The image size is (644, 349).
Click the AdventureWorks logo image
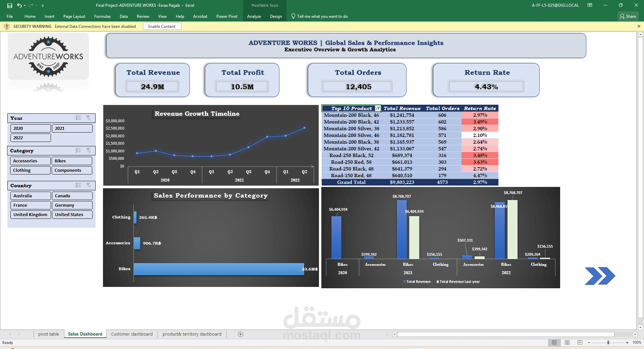48,56
